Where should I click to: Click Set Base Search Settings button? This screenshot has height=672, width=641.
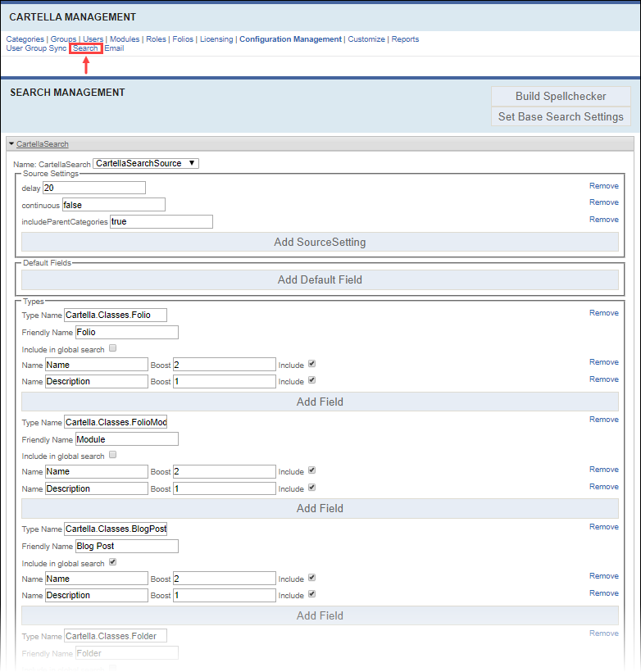tap(561, 116)
